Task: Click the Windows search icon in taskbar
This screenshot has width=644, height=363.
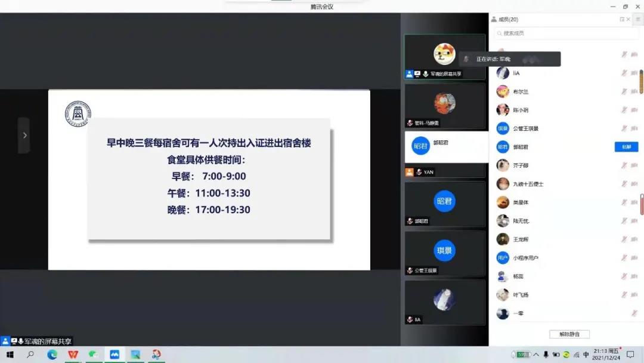Action: click(x=30, y=355)
